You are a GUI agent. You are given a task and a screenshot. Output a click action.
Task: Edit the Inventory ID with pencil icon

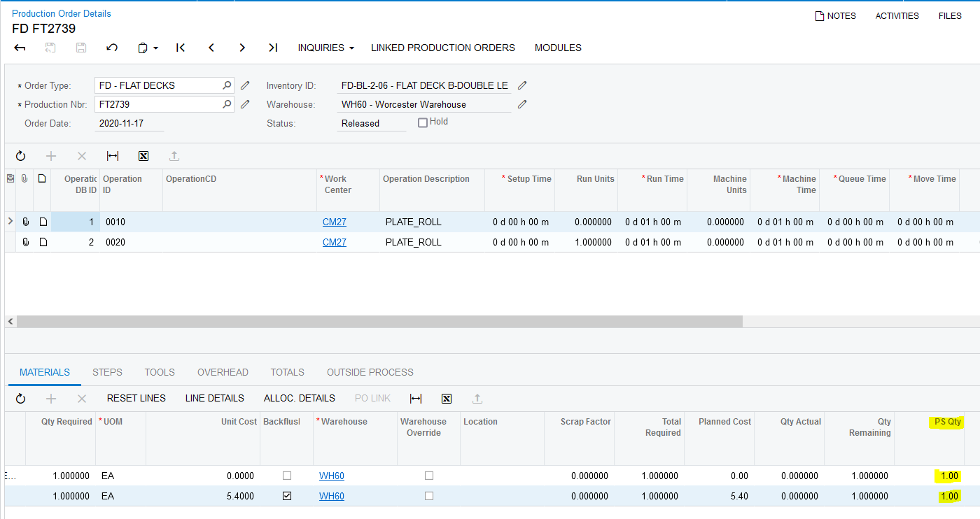tap(522, 85)
